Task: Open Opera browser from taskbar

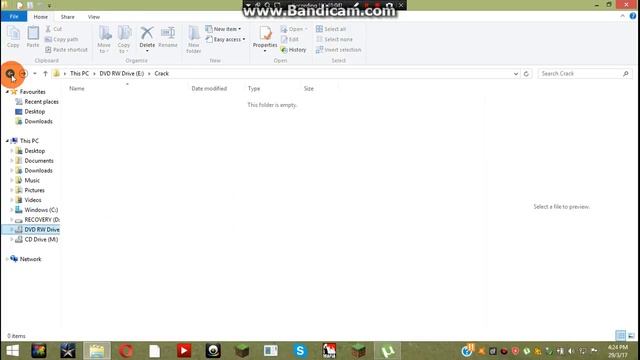Action: pyautogui.click(x=126, y=351)
